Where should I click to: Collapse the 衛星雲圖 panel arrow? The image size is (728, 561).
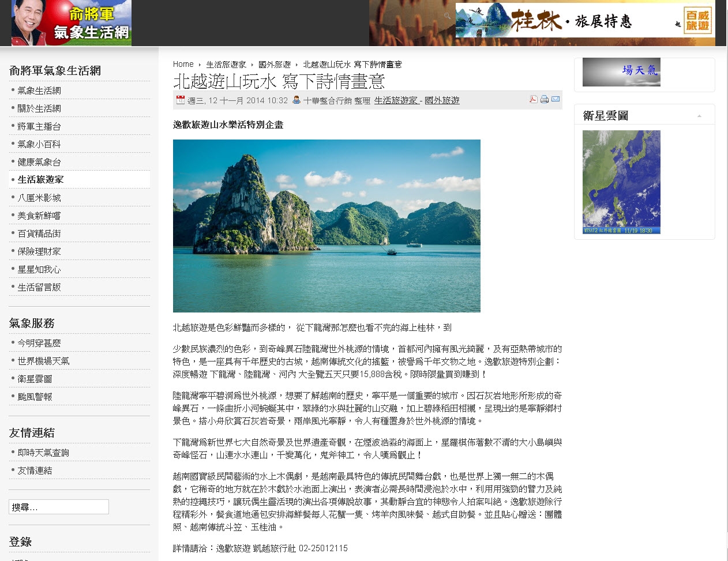[699, 116]
